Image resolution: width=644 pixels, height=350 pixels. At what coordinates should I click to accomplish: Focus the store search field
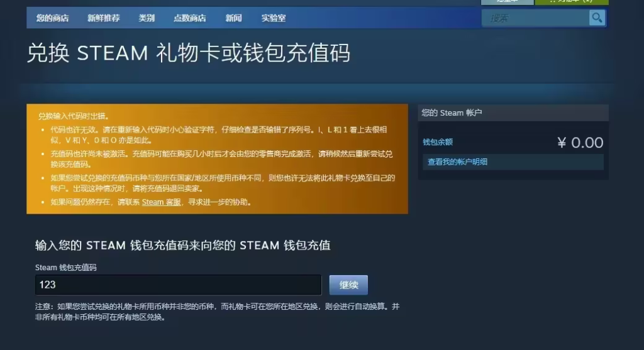pyautogui.click(x=536, y=18)
